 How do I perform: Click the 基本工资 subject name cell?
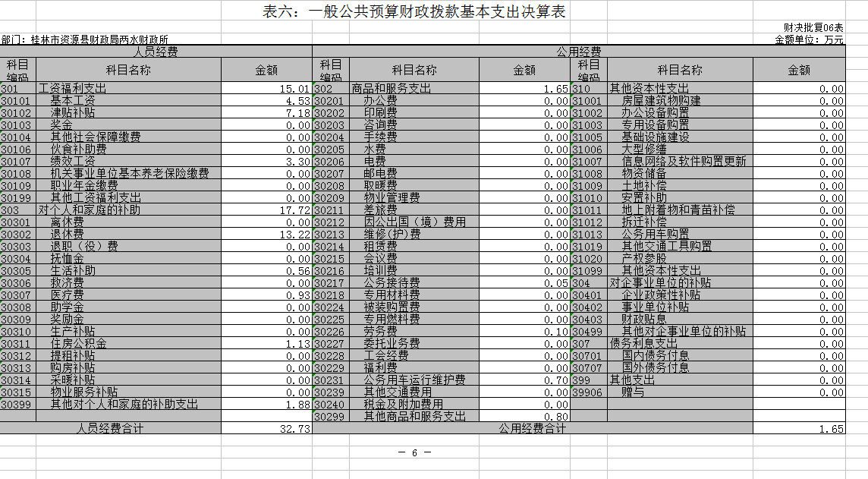pos(73,101)
